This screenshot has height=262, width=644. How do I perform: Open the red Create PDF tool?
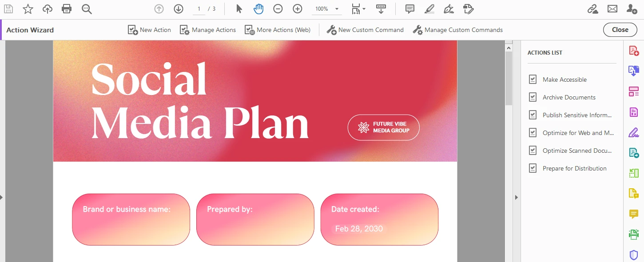634,51
